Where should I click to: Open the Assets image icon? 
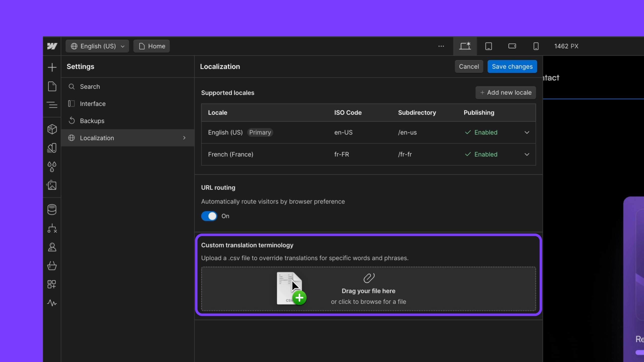(x=52, y=186)
